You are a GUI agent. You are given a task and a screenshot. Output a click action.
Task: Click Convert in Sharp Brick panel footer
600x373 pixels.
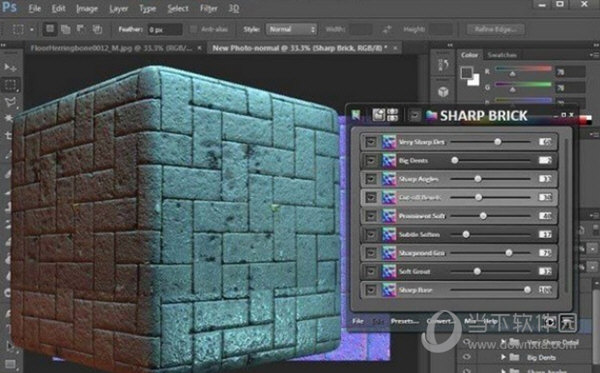[x=440, y=321]
